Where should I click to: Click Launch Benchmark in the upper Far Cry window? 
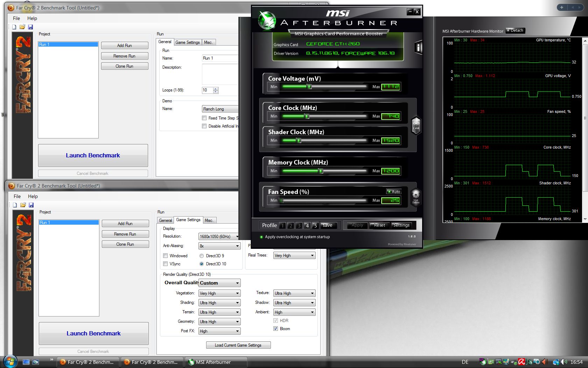point(93,155)
